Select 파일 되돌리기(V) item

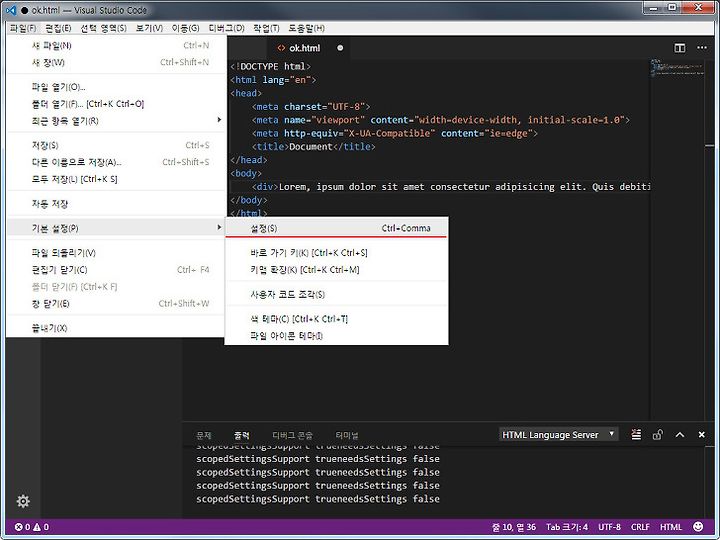[x=117, y=253]
